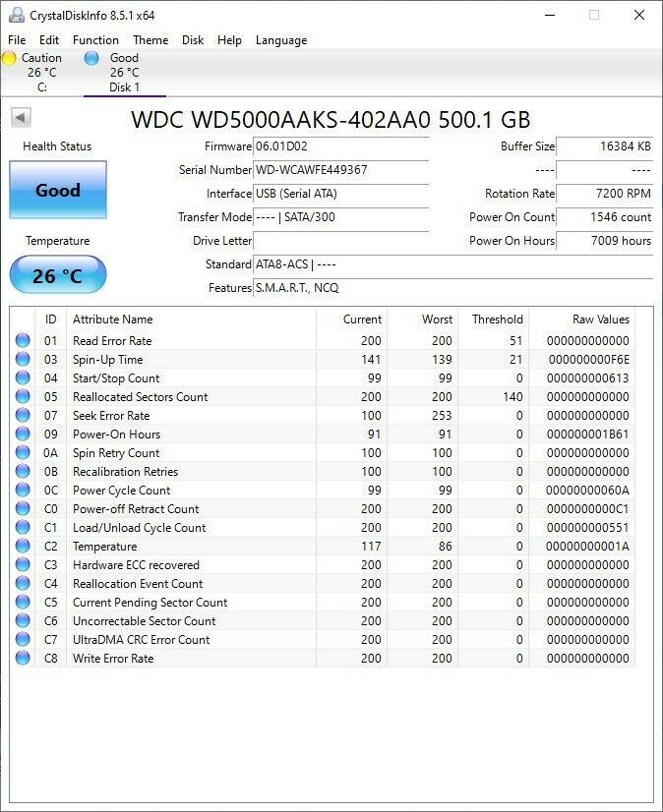Open the Function menu
This screenshot has width=663, height=812.
[95, 40]
